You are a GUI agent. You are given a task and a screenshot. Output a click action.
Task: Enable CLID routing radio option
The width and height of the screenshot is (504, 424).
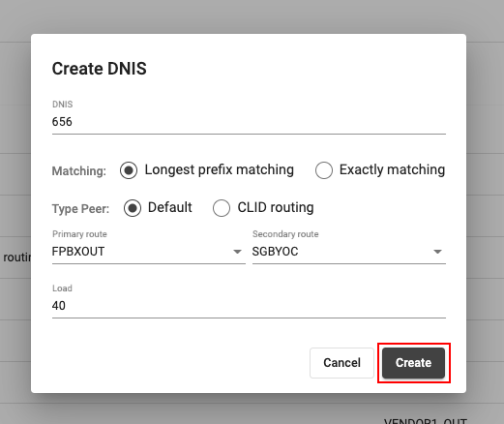(222, 208)
